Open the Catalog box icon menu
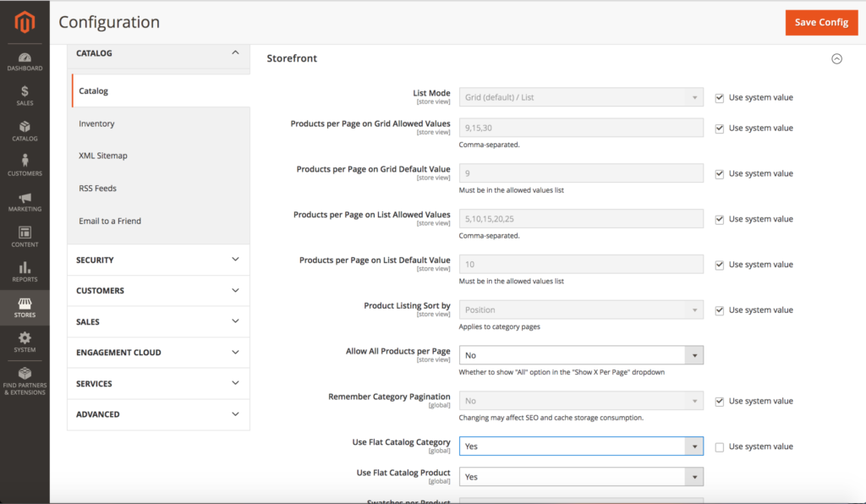Screen dimensions: 866x504 coord(25,131)
